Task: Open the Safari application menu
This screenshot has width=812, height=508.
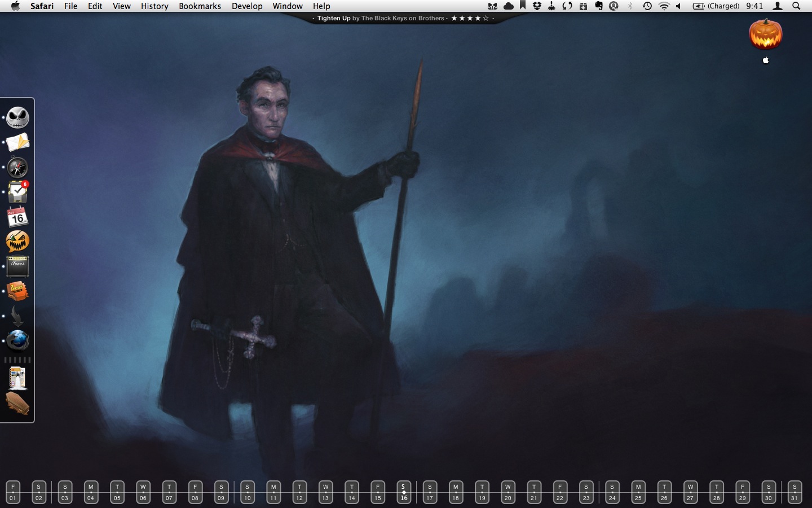Action: [x=42, y=6]
